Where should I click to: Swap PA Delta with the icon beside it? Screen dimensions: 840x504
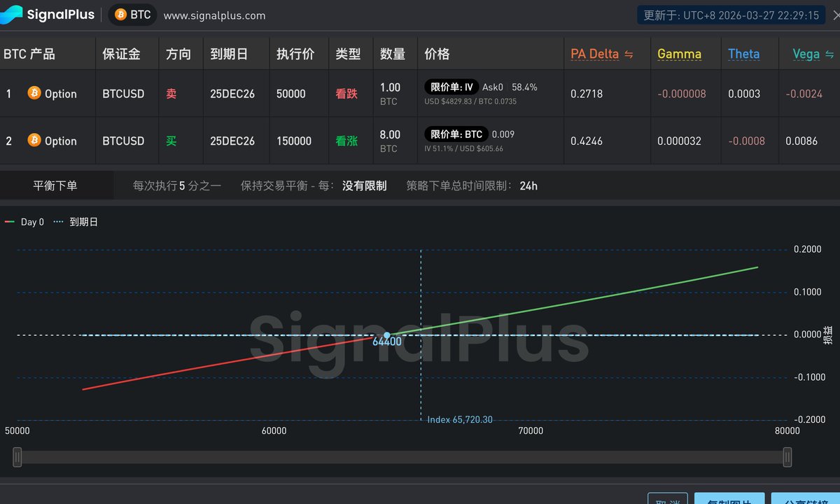tap(629, 54)
